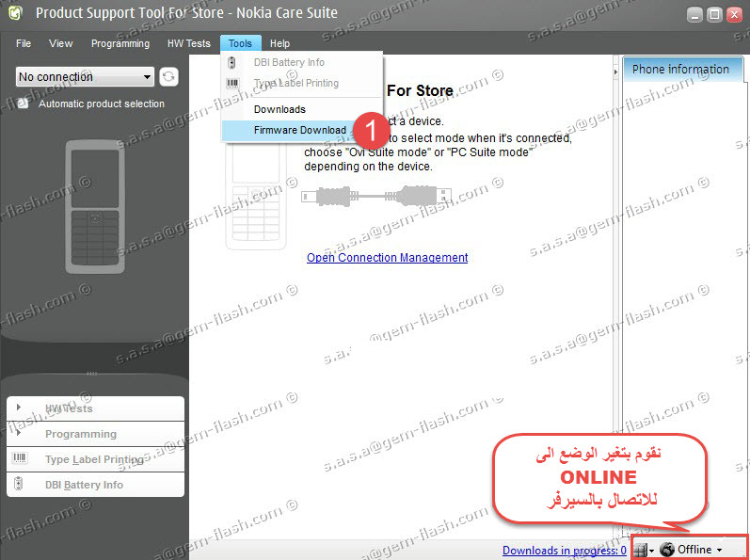Viewport: 750px width, 560px height.
Task: Open the View menu
Action: [61, 43]
